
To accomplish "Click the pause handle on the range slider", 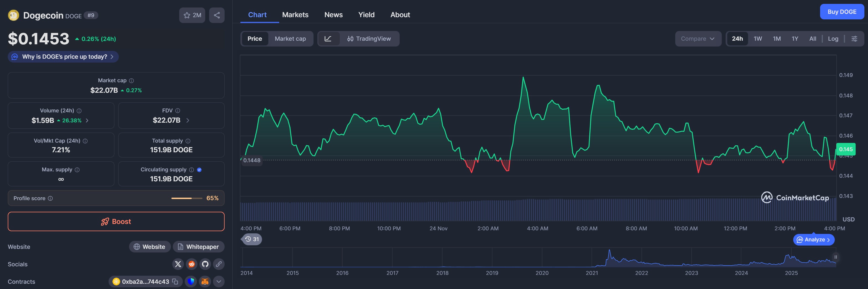I will tap(835, 257).
